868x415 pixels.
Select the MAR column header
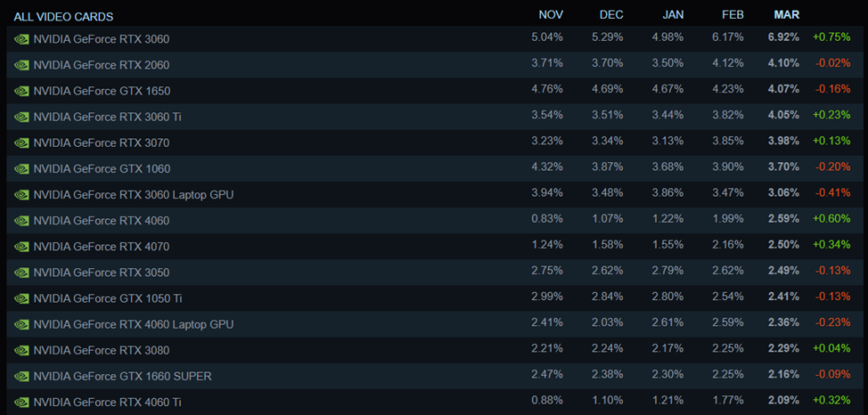(x=787, y=14)
